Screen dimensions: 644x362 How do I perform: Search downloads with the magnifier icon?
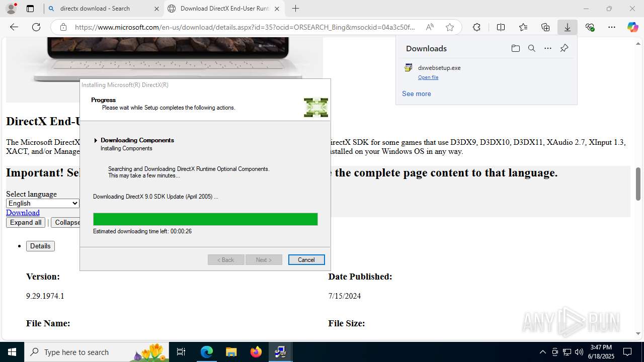pyautogui.click(x=531, y=48)
